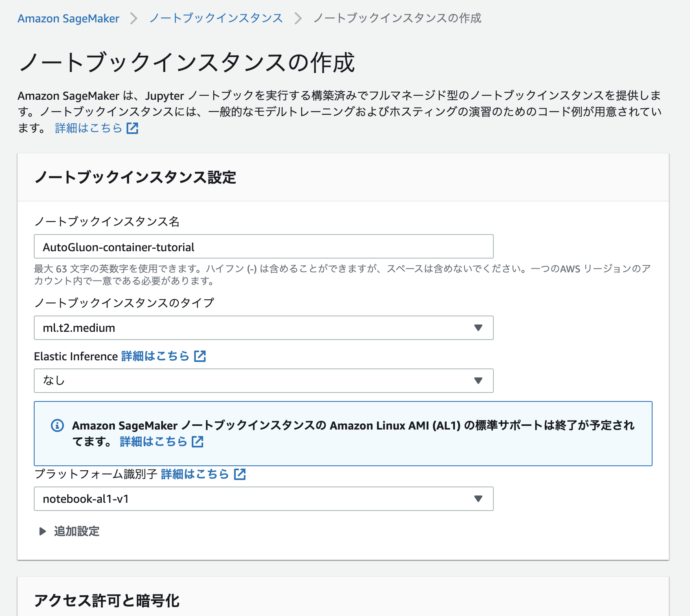
Task: Click the info icon in the AL1 support notice
Action: tap(57, 425)
